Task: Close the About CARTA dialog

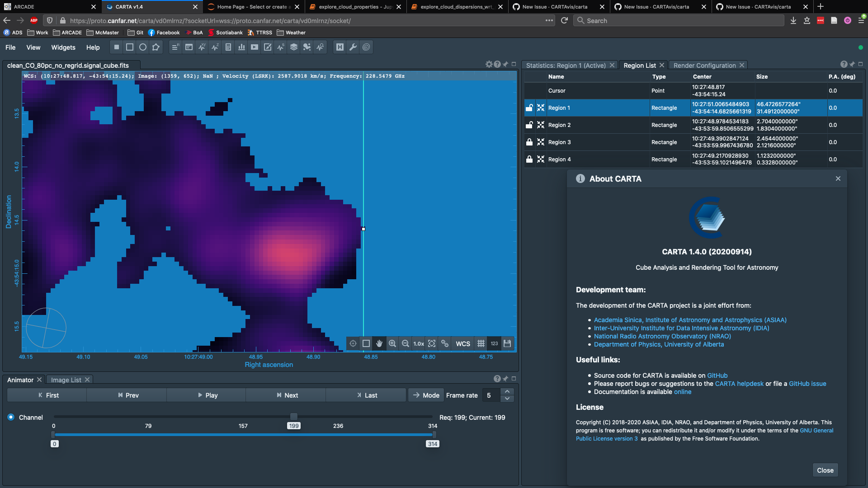Action: [838, 178]
